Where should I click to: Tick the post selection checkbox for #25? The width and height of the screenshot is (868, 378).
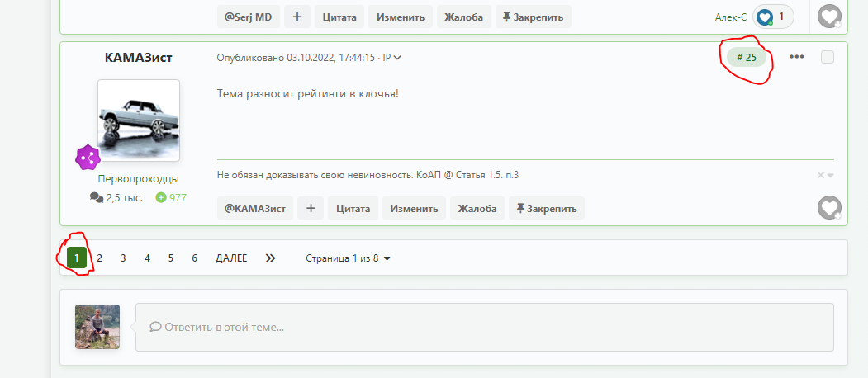[827, 57]
